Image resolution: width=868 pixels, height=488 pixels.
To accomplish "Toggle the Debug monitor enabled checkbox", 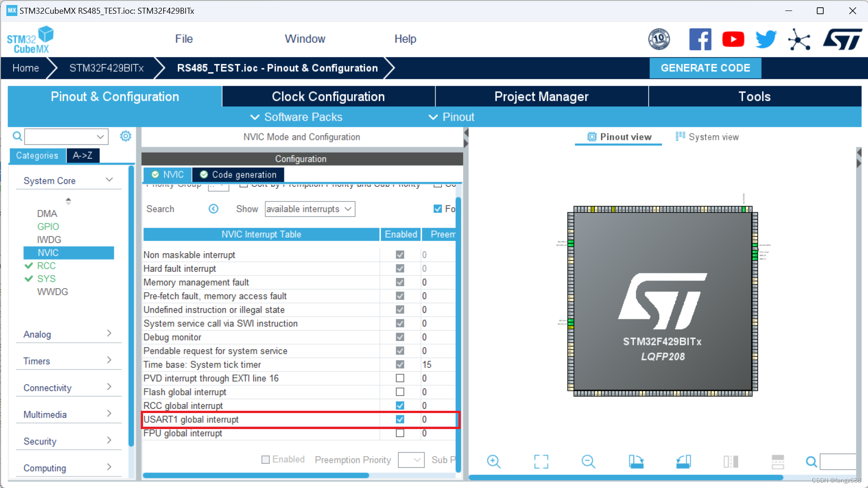I will point(400,337).
